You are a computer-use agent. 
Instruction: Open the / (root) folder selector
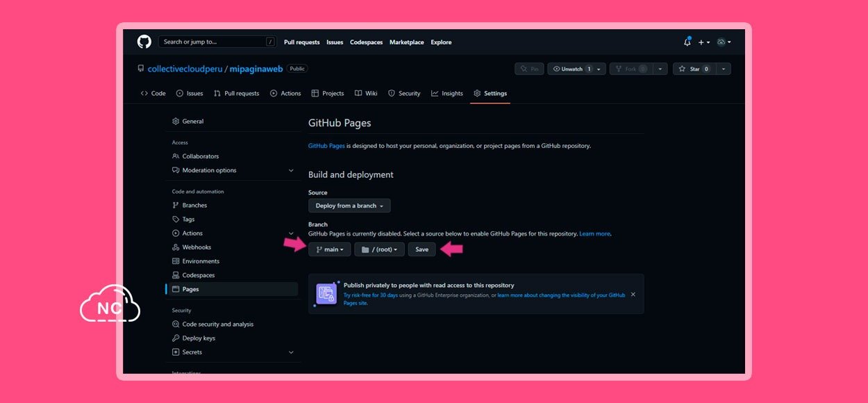(x=379, y=249)
